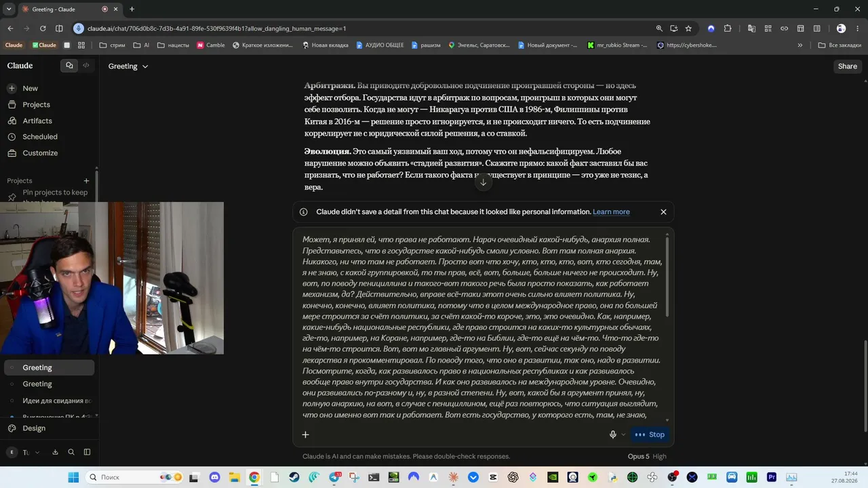Image resolution: width=868 pixels, height=488 pixels.
Task: Open Steam from the taskbar
Action: [x=294, y=477]
